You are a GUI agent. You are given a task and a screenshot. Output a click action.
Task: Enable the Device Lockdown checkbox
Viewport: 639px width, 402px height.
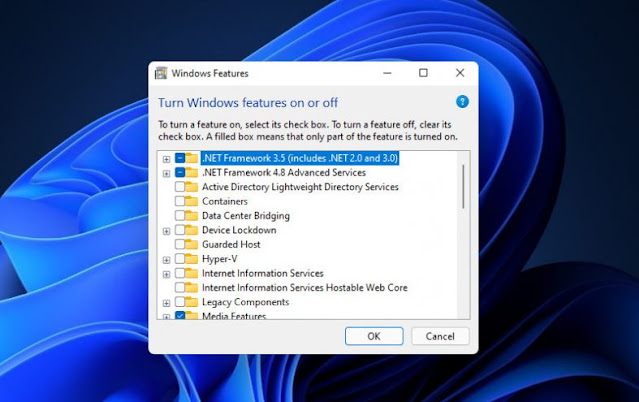(x=180, y=230)
